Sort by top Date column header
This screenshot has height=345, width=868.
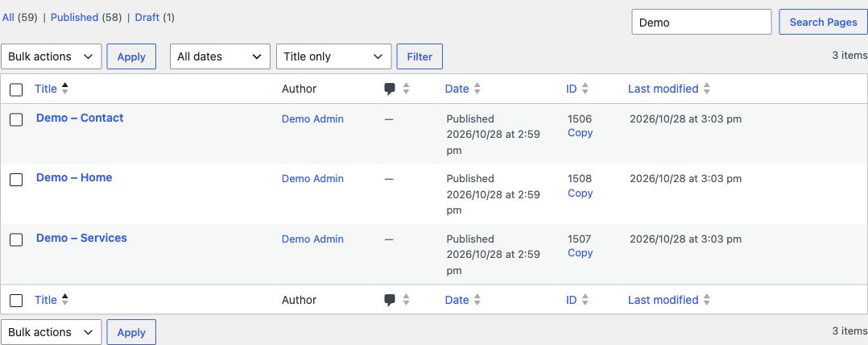(457, 89)
